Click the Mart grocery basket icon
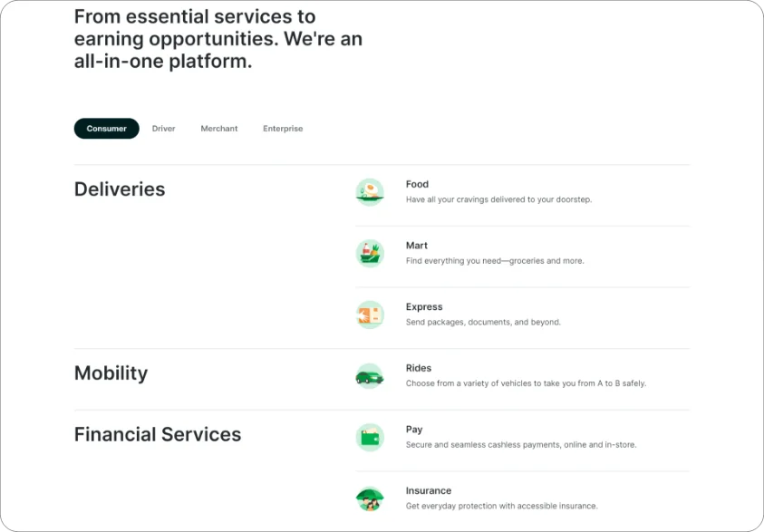The height and width of the screenshot is (532, 764). 370,254
